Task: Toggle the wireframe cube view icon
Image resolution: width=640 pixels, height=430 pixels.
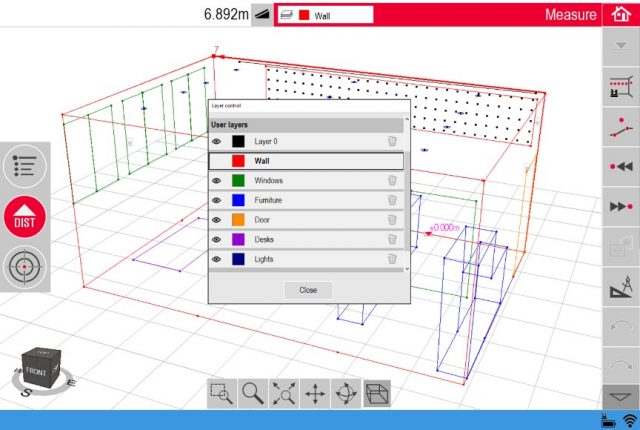Action: click(377, 394)
